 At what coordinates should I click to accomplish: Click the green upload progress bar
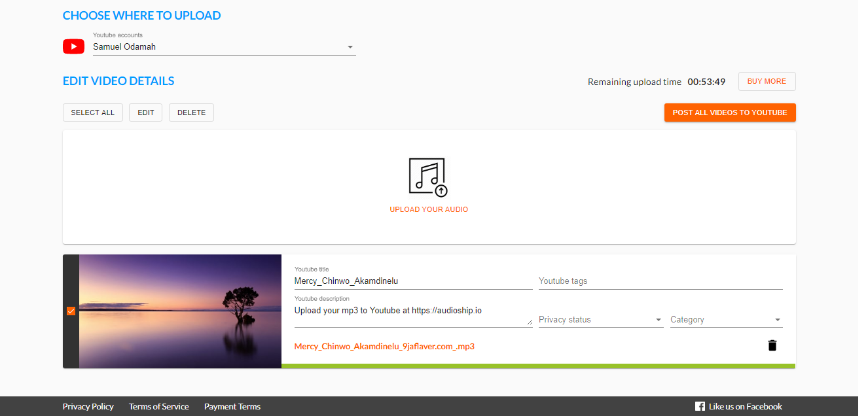tap(538, 366)
